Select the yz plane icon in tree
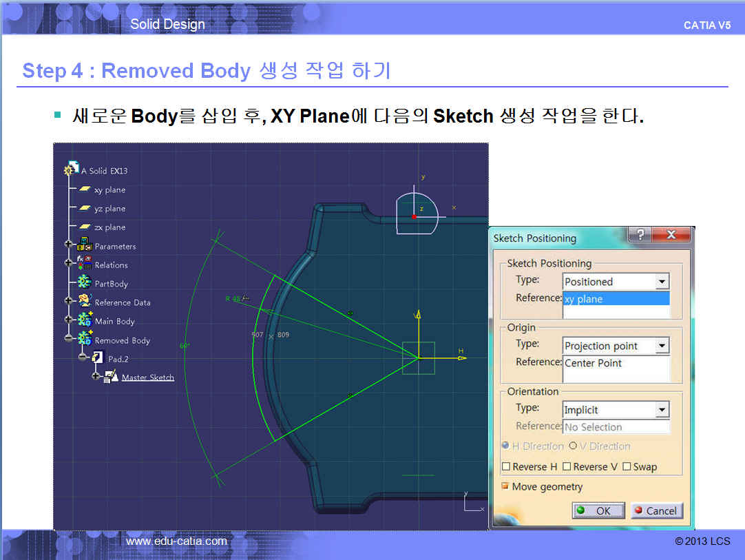This screenshot has height=560, width=745. (85, 208)
